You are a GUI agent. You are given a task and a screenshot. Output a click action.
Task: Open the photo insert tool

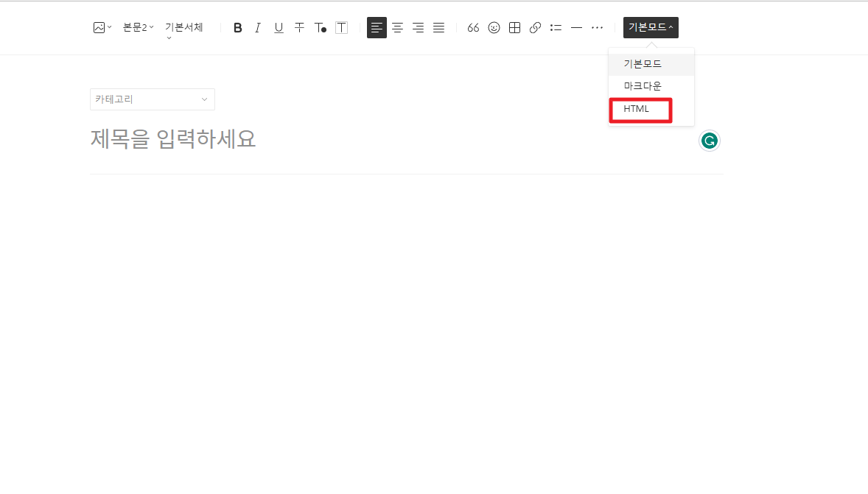tap(99, 27)
